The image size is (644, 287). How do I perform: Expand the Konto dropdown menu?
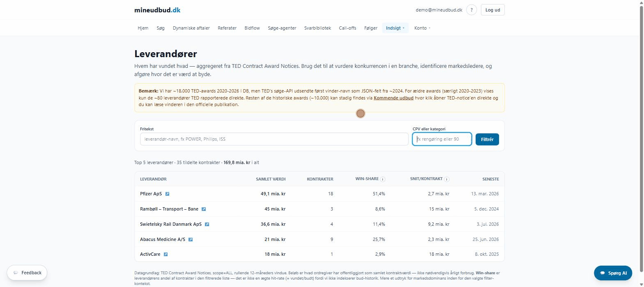tap(422, 28)
